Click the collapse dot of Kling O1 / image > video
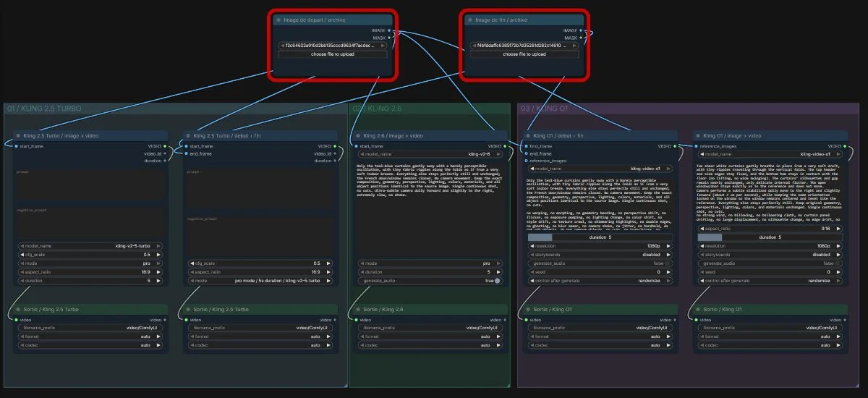Image resolution: width=868 pixels, height=398 pixels. [x=698, y=136]
